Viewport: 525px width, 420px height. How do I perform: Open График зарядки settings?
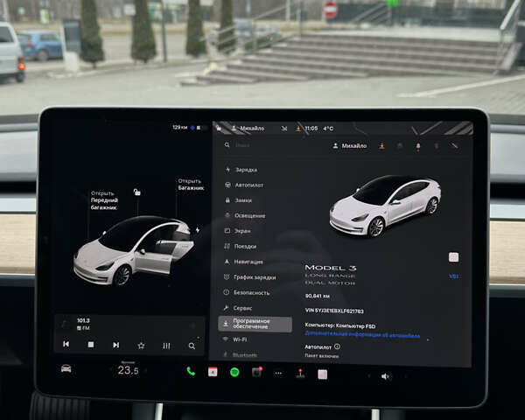[x=249, y=277]
